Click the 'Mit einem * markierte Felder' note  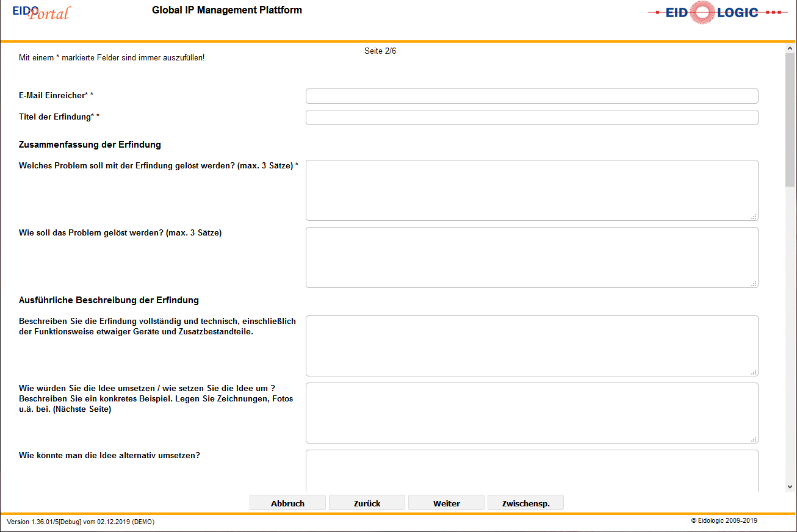point(112,58)
